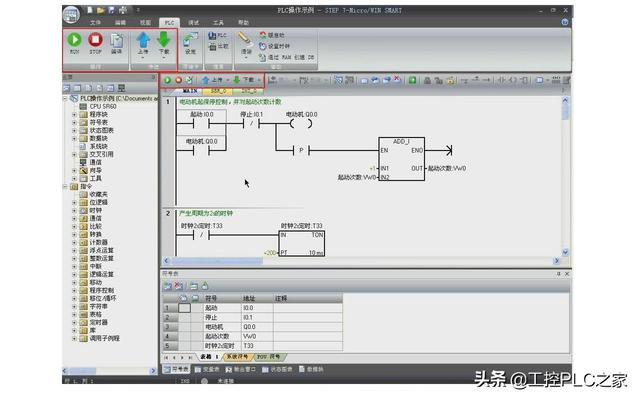The width and height of the screenshot is (640, 400).
Task: Click the insert coil icon in editor toolbar
Action: 513,80
